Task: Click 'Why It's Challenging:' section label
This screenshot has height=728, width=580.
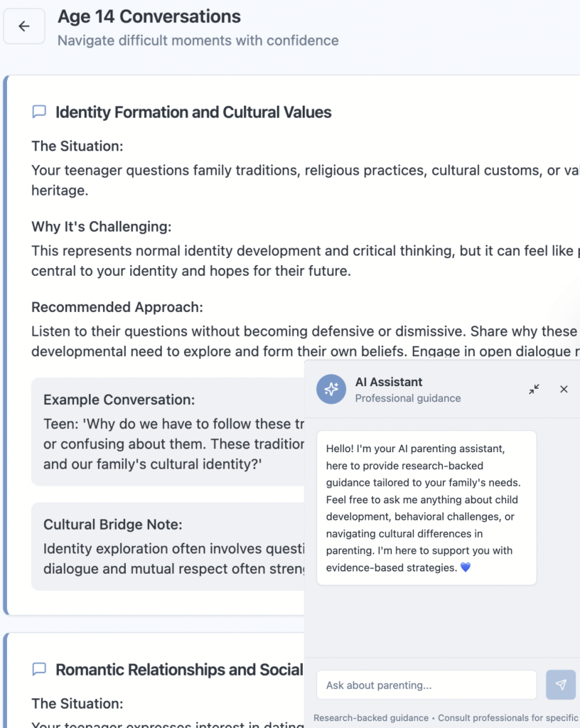Action: click(x=102, y=227)
